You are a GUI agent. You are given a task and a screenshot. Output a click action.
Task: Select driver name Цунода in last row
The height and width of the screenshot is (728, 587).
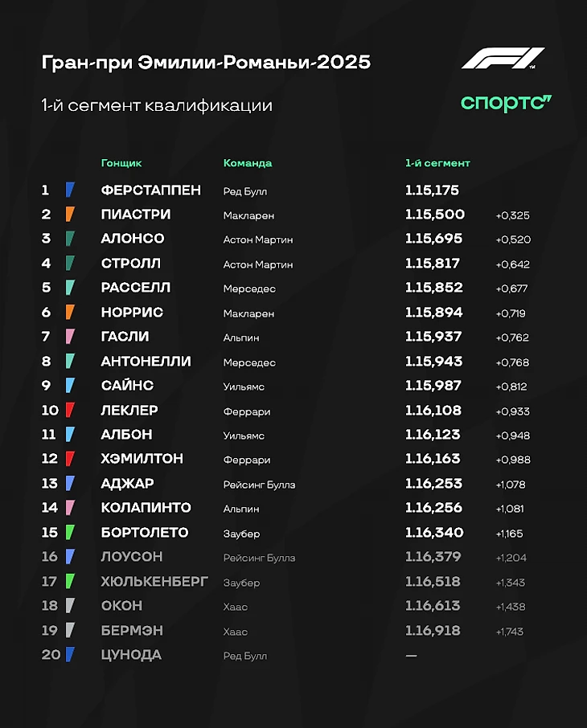(x=131, y=655)
